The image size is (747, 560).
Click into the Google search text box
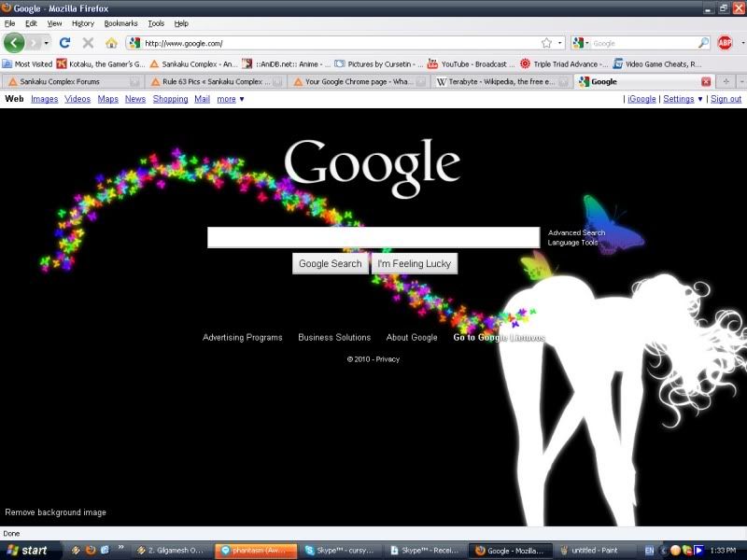[373, 237]
